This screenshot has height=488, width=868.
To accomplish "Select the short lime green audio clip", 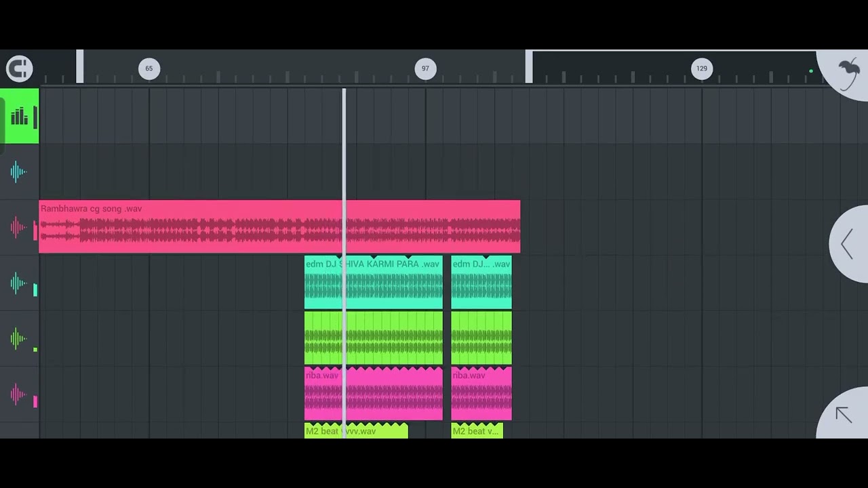I will point(481,338).
